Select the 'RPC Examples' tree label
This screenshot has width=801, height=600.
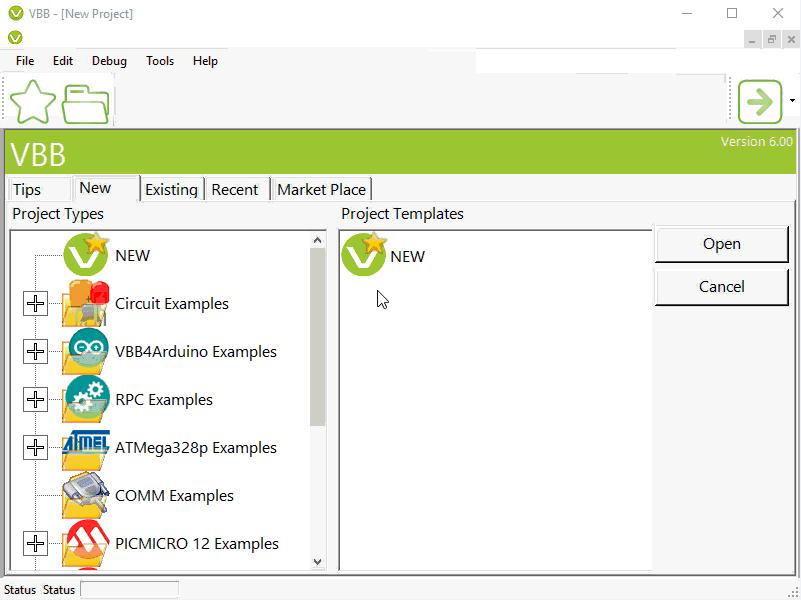point(164,400)
